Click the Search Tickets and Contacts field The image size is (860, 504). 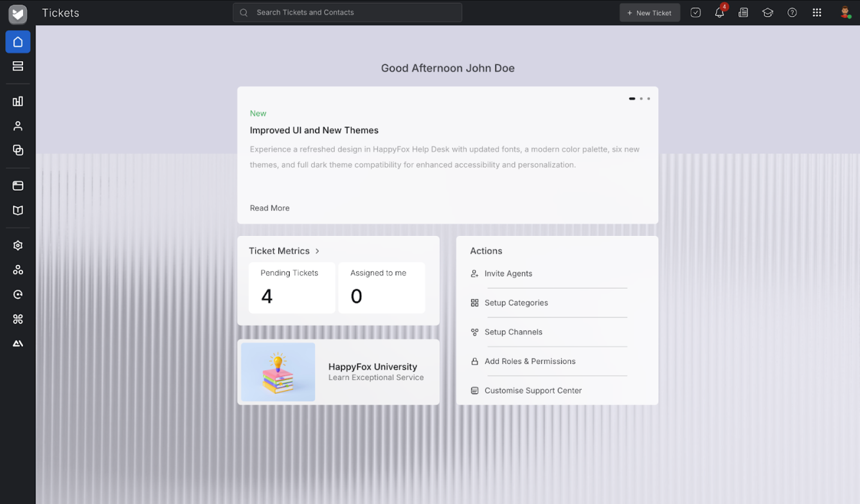(347, 12)
